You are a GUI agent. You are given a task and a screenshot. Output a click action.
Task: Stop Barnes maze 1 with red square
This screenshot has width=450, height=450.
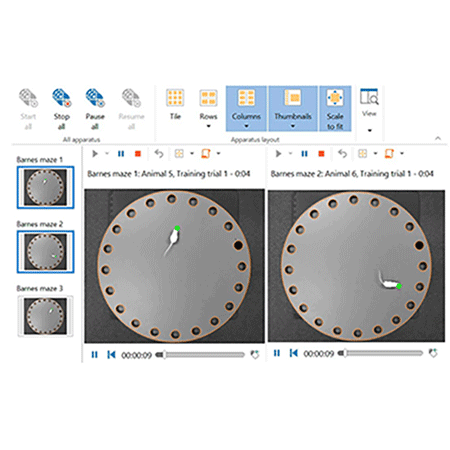pos(138,154)
